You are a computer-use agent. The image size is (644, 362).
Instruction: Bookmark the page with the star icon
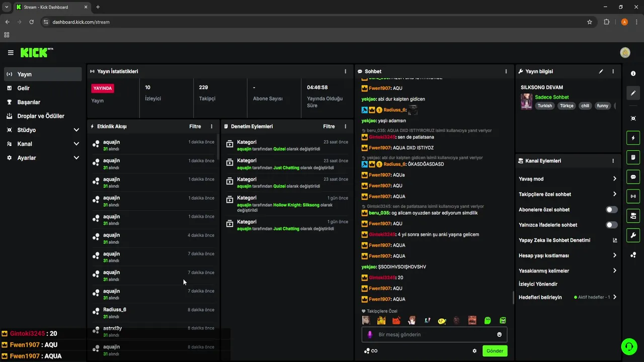[x=590, y=22]
